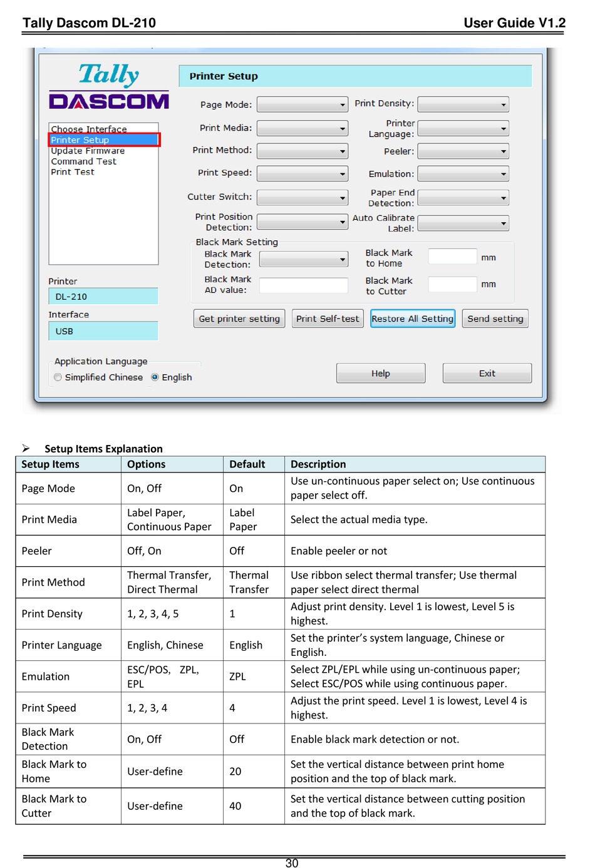Click Restore All Setting button

[x=412, y=319]
